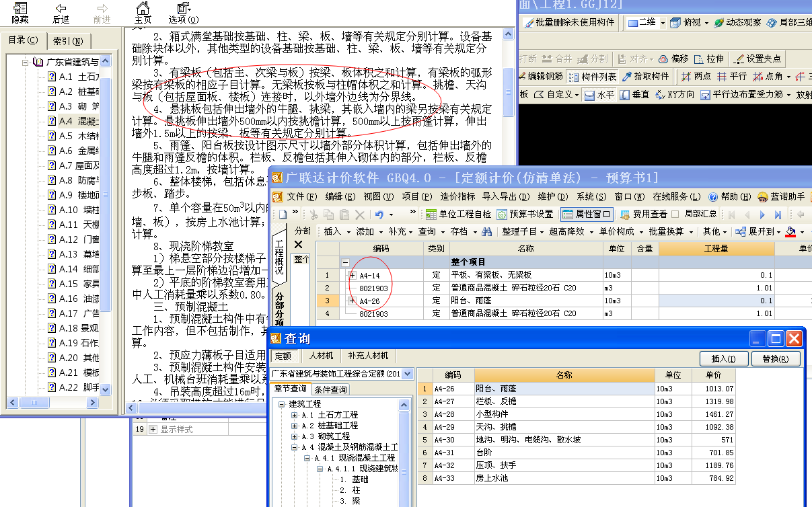Click 批量删除未使用构件 in the GGJ toolbar
The width and height of the screenshot is (812, 507).
pos(570,22)
